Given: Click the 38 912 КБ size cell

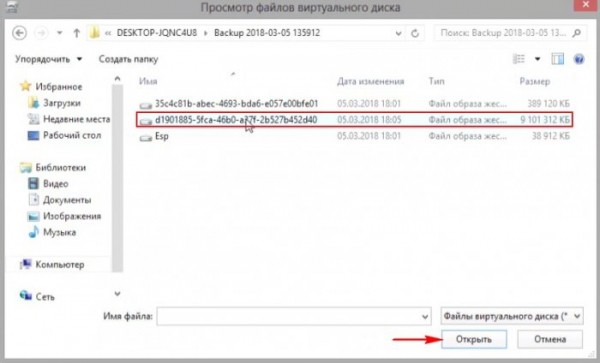Looking at the screenshot, I should (x=551, y=136).
